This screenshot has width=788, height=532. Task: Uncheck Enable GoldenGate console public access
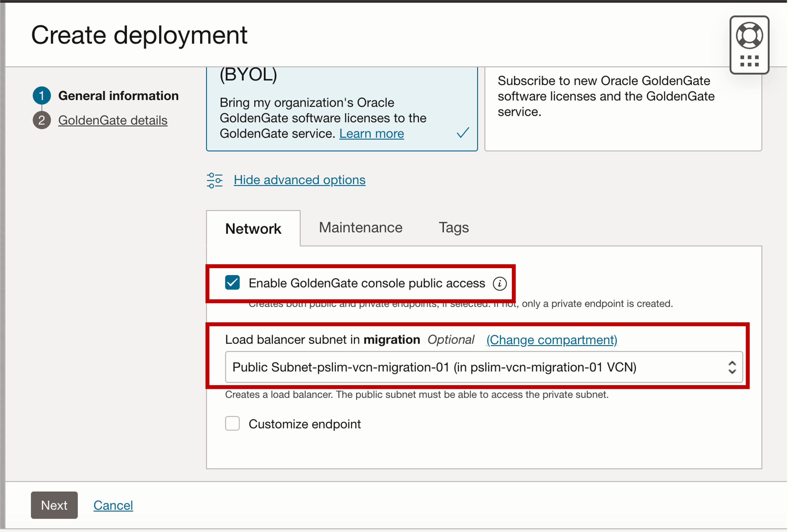tap(232, 282)
